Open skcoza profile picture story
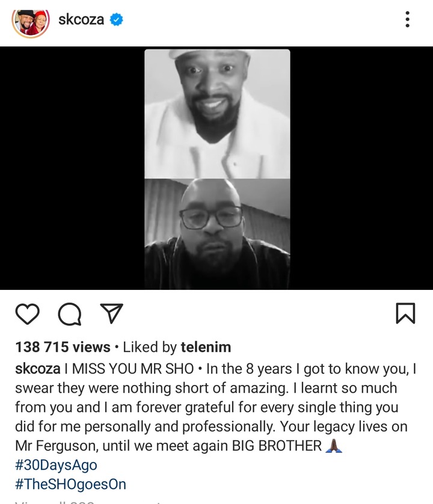Viewport: 433px width, 504px height. click(31, 24)
